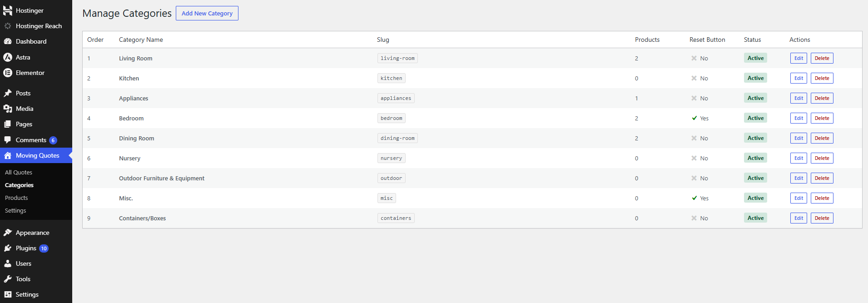Screen dimensions: 868x303
Task: Delete the Outdoor Furniture & Equipment category
Action: coord(822,178)
